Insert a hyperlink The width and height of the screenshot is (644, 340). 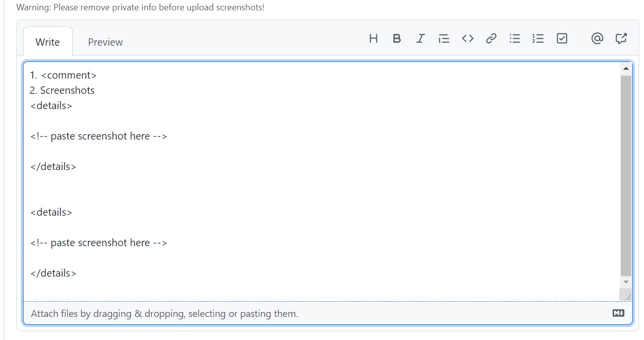pyautogui.click(x=491, y=38)
